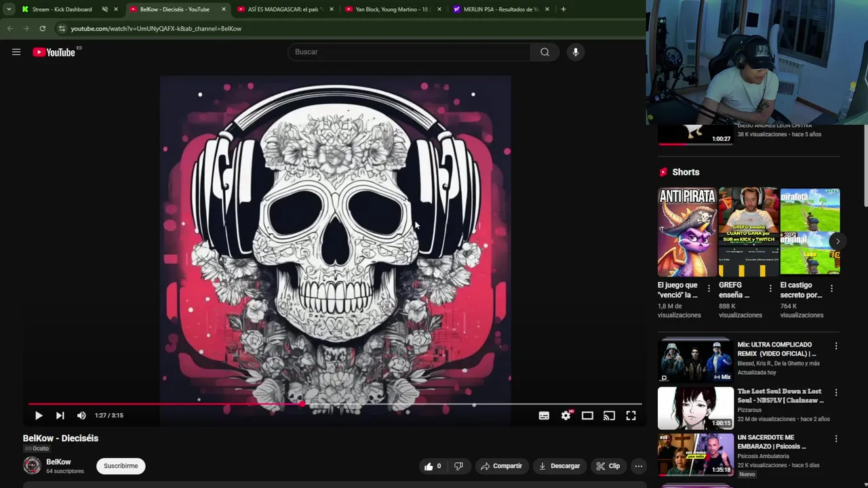The image size is (868, 488).
Task: Switch to ASÍ ES MADAGASCAR tab
Action: point(283,9)
